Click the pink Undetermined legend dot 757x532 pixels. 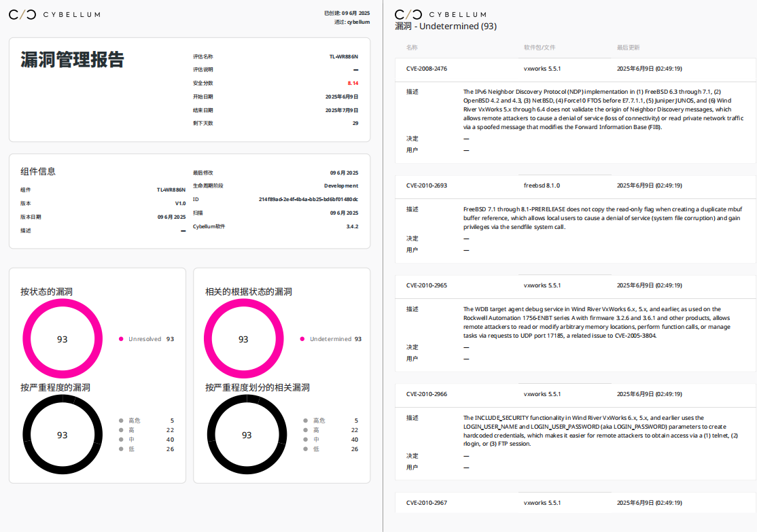point(302,339)
